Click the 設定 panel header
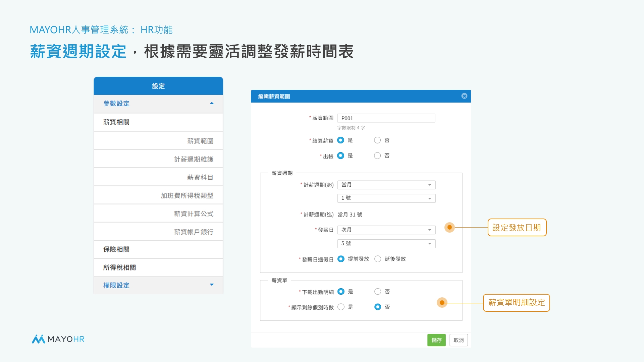The height and width of the screenshot is (362, 644). pyautogui.click(x=158, y=86)
